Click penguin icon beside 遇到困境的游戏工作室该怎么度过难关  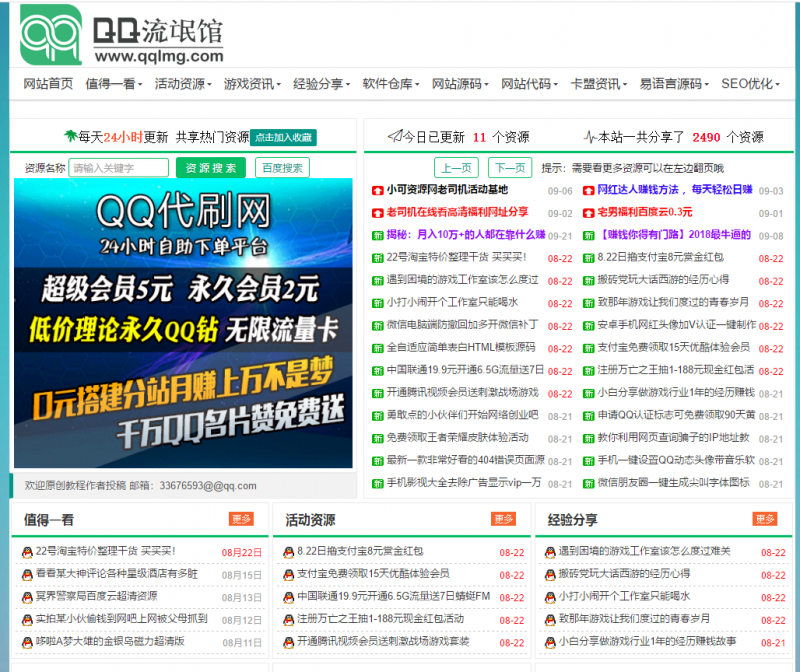click(550, 553)
